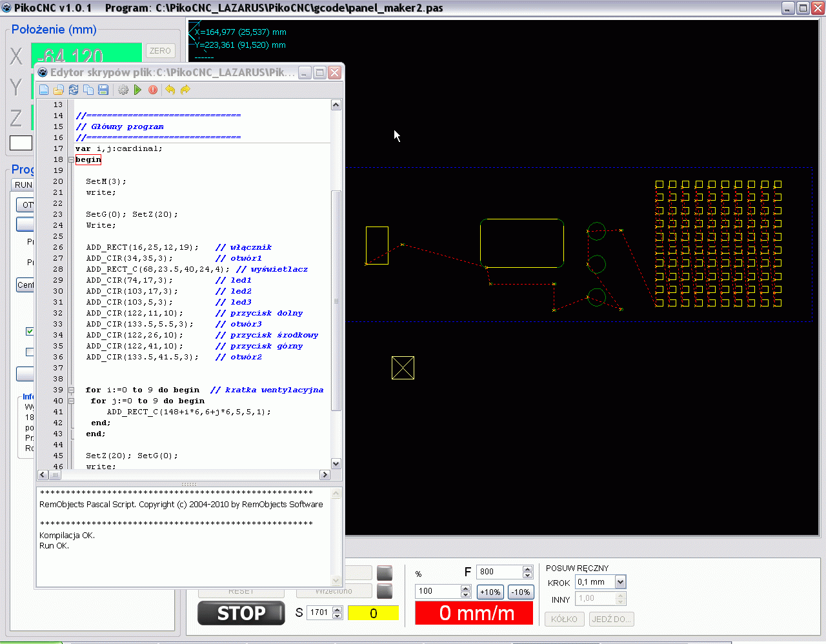Click the crossed square marker in the viewport
Screen dimensions: 826x644
click(403, 368)
